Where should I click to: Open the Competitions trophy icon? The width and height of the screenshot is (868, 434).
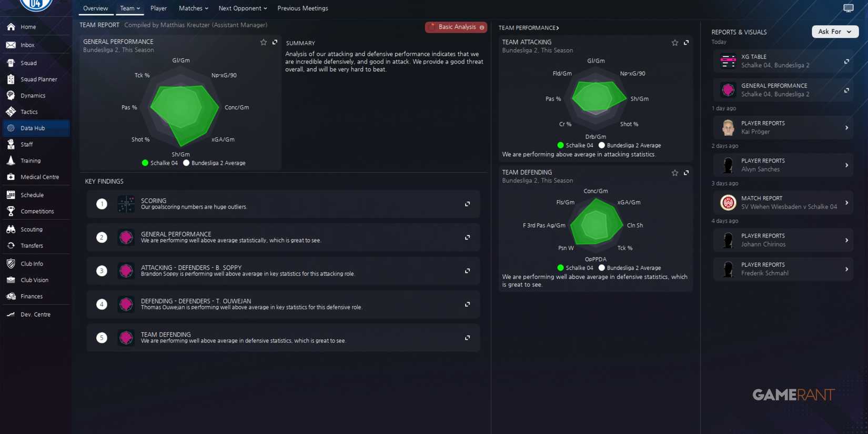point(11,211)
